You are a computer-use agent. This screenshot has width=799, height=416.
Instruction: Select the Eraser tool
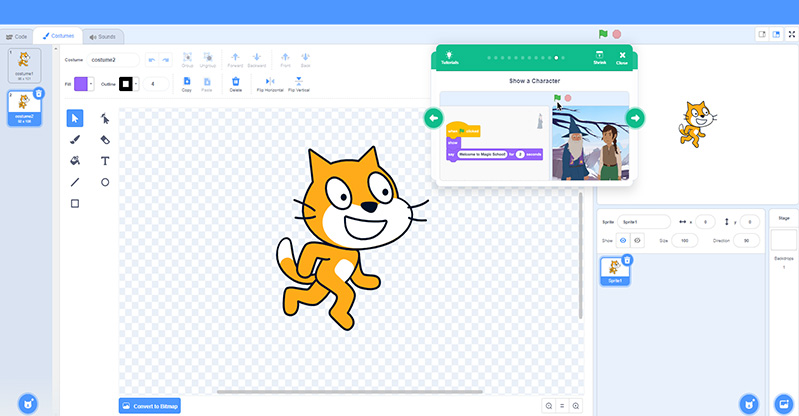coord(105,140)
